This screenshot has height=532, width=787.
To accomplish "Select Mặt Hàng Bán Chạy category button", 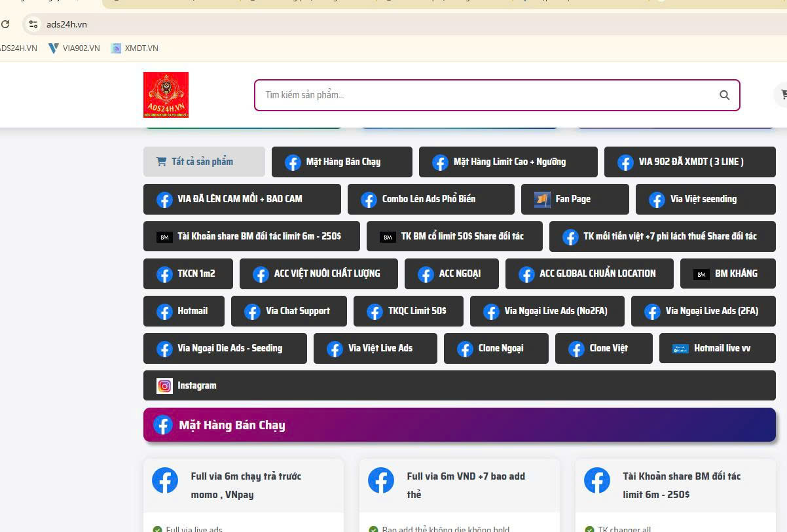I will pos(342,162).
